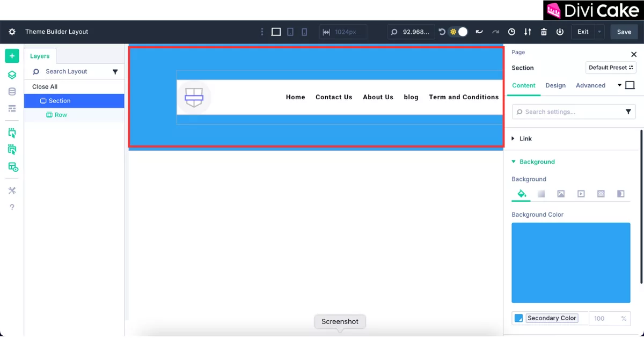This screenshot has height=338, width=644.
Task: Switch to the Advanced tab
Action: [590, 85]
